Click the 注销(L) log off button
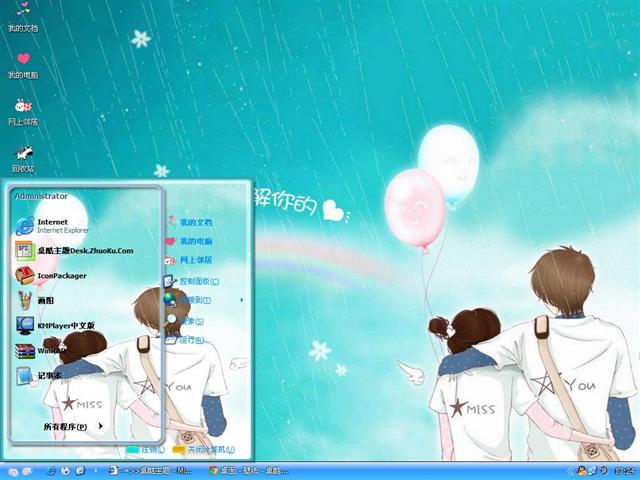 [145, 450]
